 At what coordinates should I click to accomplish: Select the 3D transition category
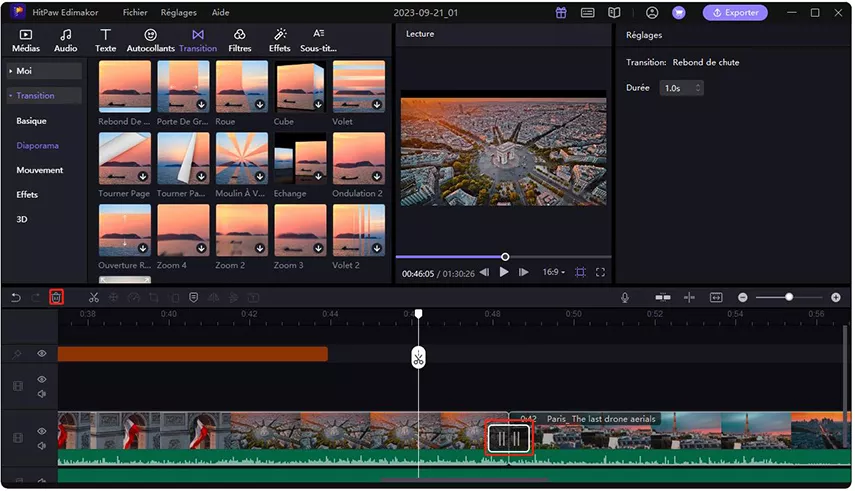22,219
